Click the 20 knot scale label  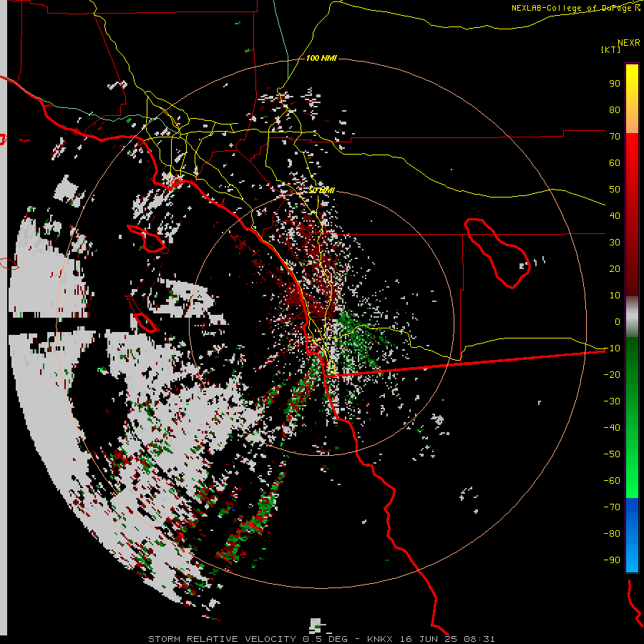click(615, 269)
